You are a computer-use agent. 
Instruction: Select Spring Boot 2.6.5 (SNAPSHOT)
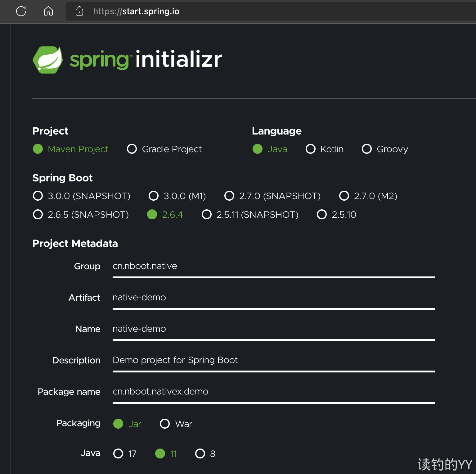point(81,215)
